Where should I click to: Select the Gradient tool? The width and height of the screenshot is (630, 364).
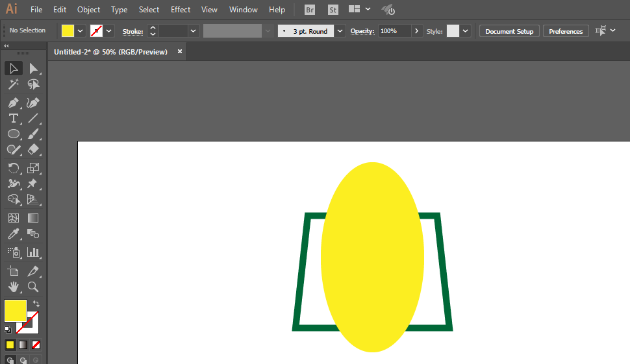point(33,218)
